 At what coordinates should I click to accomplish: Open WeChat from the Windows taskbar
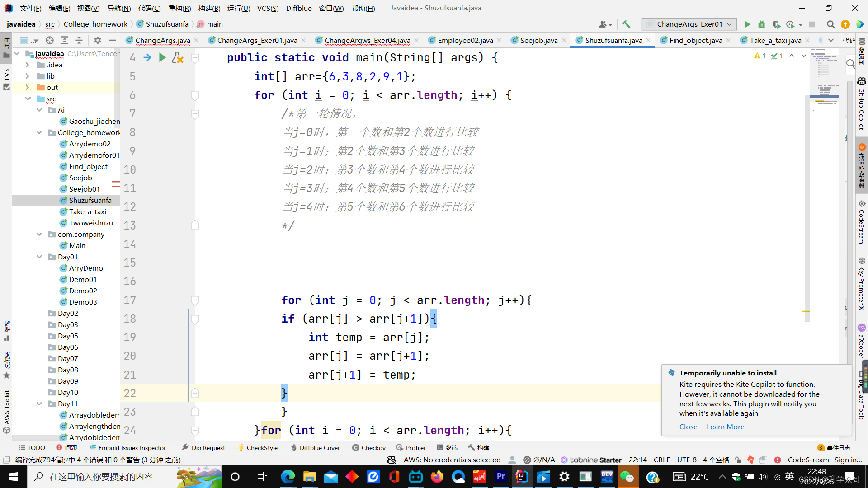point(627,477)
